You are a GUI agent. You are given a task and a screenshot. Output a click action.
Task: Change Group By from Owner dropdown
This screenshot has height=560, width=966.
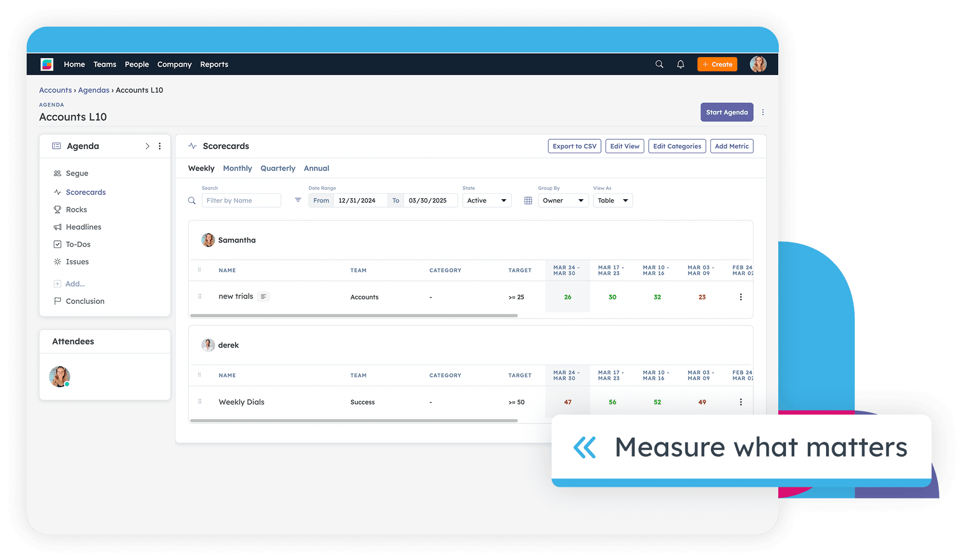[563, 200]
